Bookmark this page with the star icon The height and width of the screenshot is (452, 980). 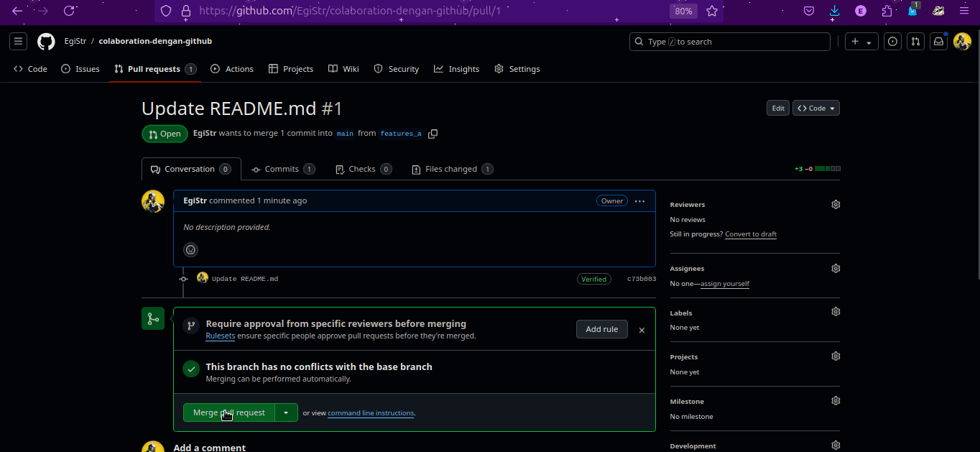[x=712, y=11]
